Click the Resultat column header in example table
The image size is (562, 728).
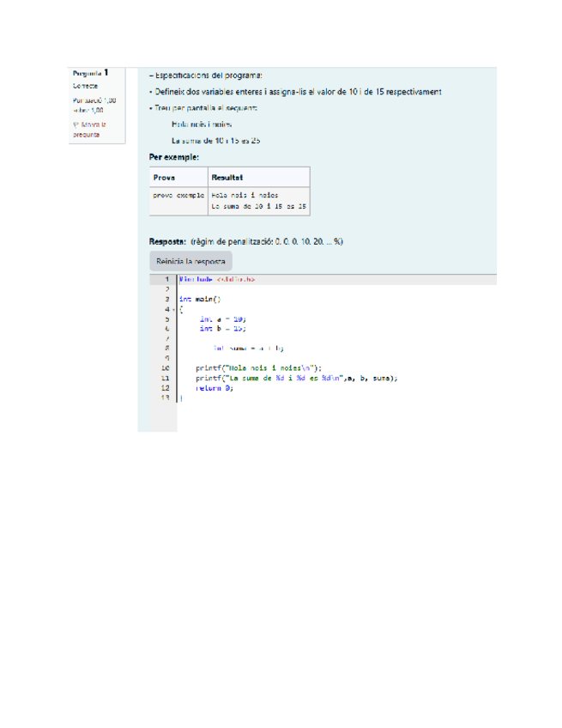point(227,178)
